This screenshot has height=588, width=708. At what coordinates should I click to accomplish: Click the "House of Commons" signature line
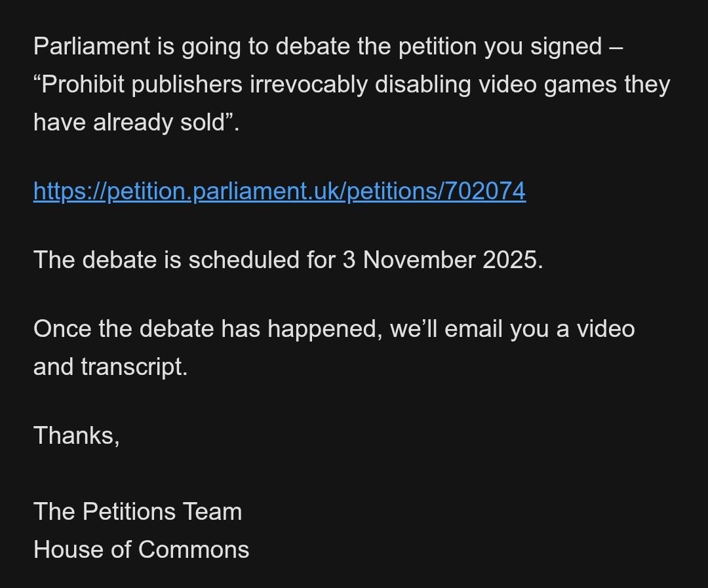point(141,549)
